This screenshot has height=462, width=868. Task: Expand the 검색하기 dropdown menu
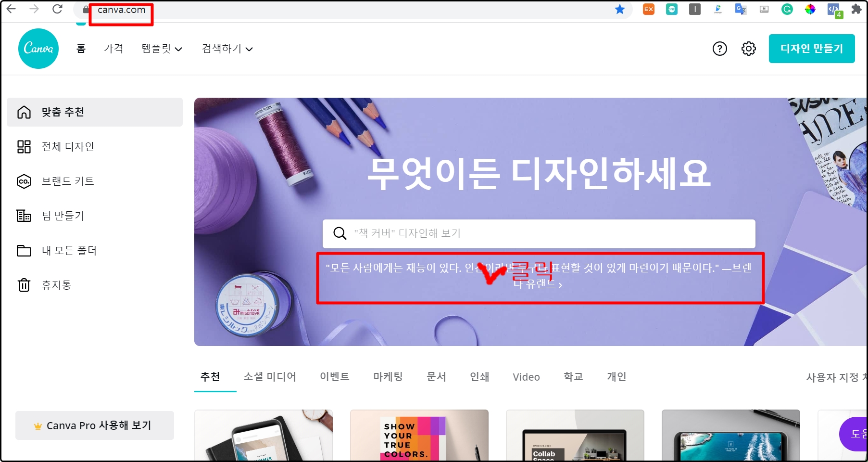[x=227, y=49]
